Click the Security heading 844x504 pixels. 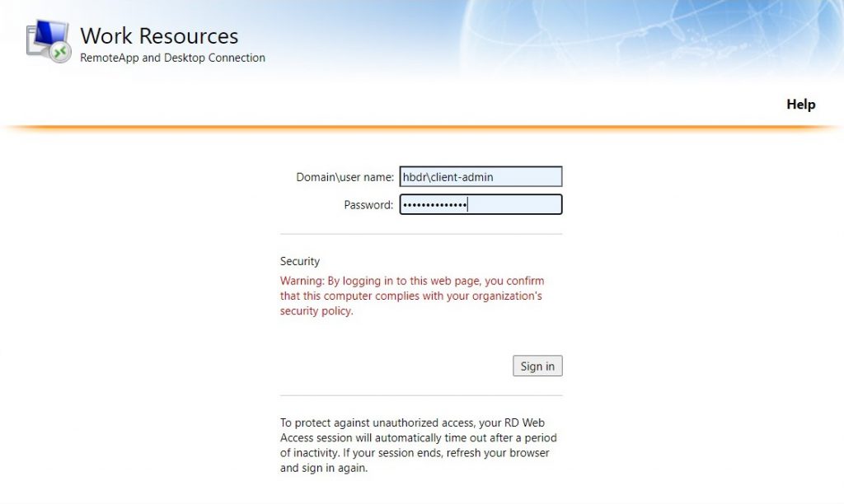pos(300,261)
